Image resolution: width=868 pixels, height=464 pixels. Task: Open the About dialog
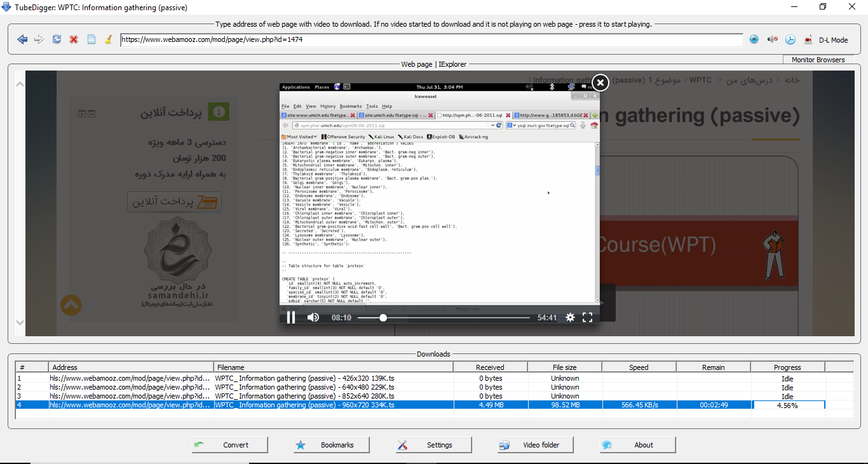coord(638,445)
